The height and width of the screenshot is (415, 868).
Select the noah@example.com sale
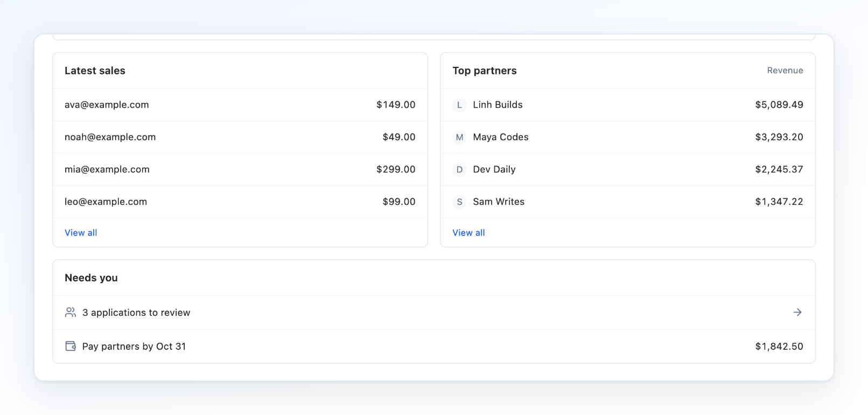click(x=240, y=137)
